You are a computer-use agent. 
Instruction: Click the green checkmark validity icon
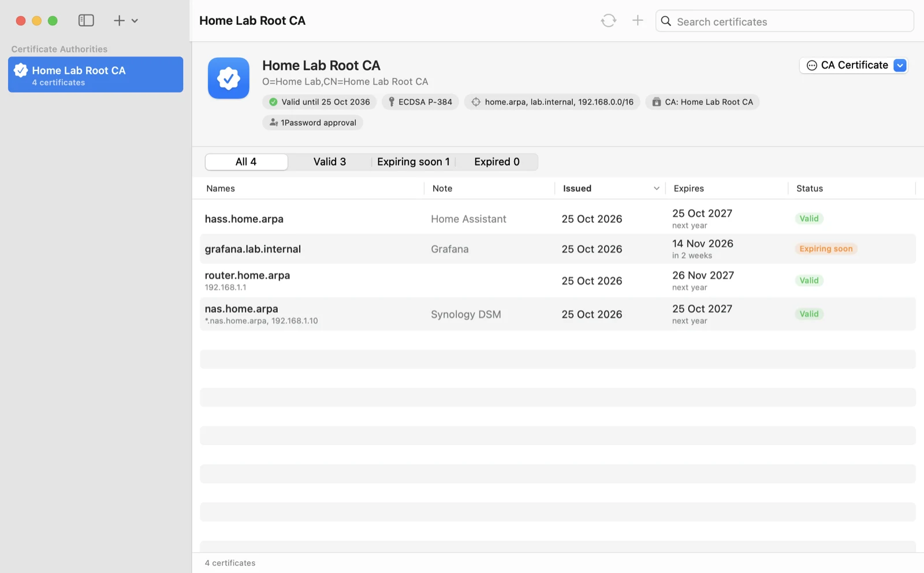pos(273,102)
